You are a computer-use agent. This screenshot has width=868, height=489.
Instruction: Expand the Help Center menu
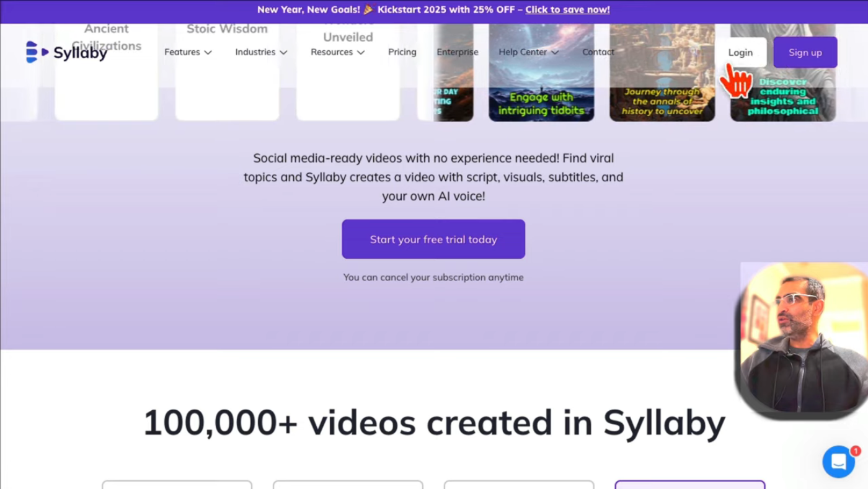pyautogui.click(x=528, y=52)
